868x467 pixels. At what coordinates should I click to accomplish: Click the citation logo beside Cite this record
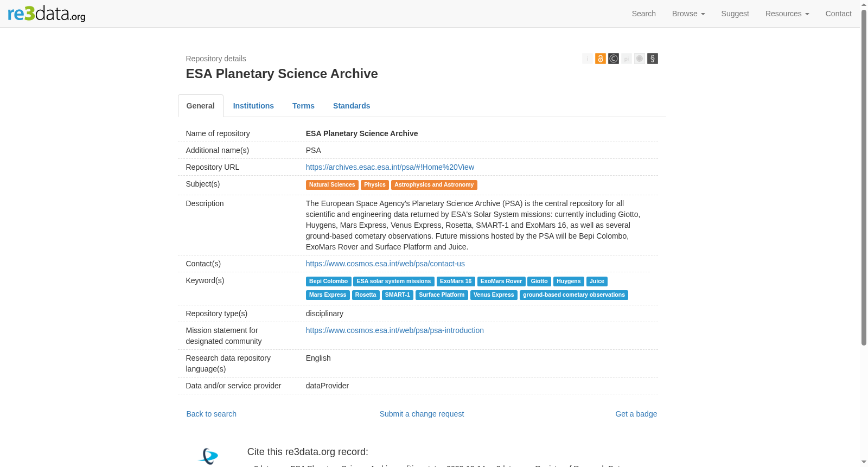point(208,456)
